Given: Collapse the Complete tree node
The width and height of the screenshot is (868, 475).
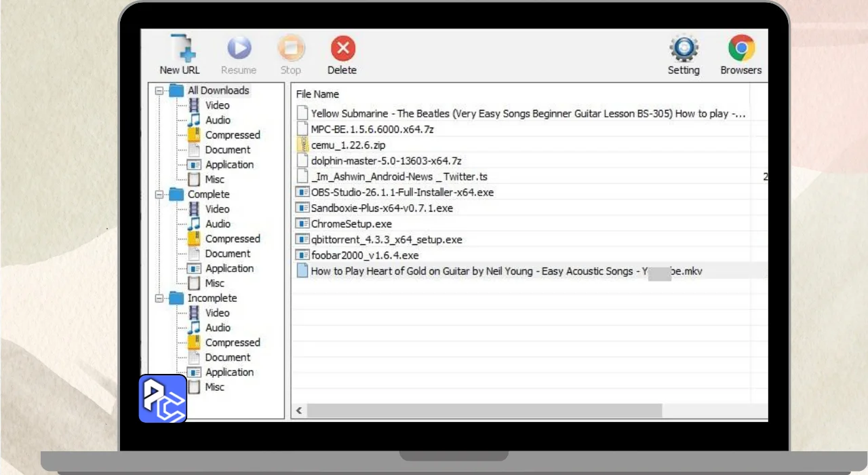Looking at the screenshot, I should point(159,194).
